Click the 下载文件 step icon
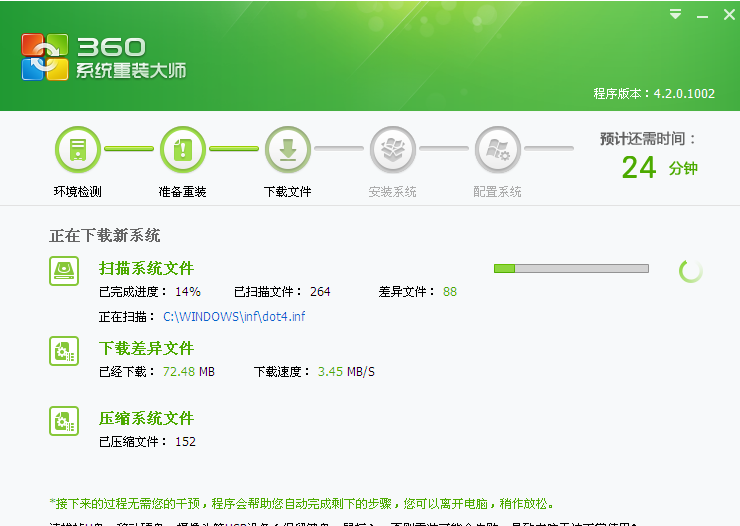 coord(288,150)
